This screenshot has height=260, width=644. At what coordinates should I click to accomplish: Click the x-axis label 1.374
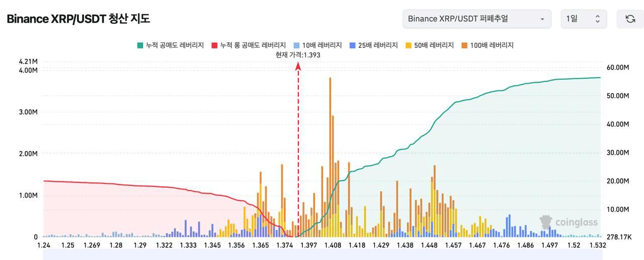coord(285,245)
